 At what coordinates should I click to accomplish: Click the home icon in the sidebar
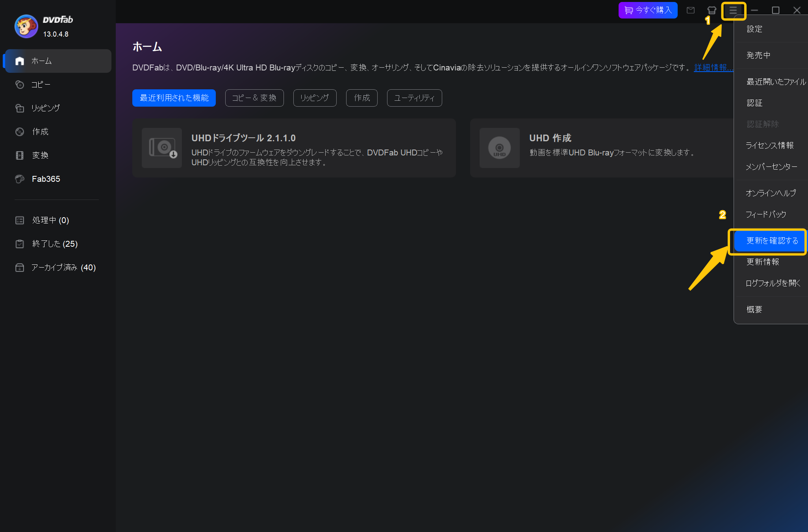tap(20, 61)
